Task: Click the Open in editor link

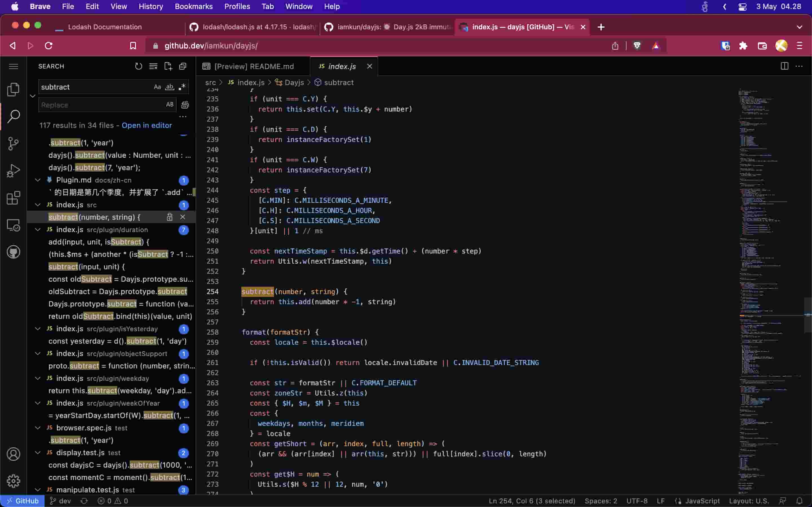Action: (147, 125)
